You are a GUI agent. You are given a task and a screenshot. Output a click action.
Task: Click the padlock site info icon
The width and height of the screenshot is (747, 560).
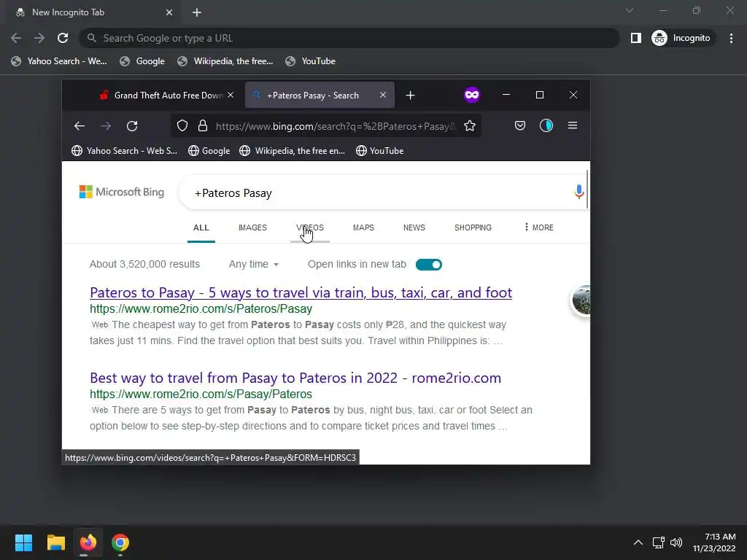tap(203, 125)
